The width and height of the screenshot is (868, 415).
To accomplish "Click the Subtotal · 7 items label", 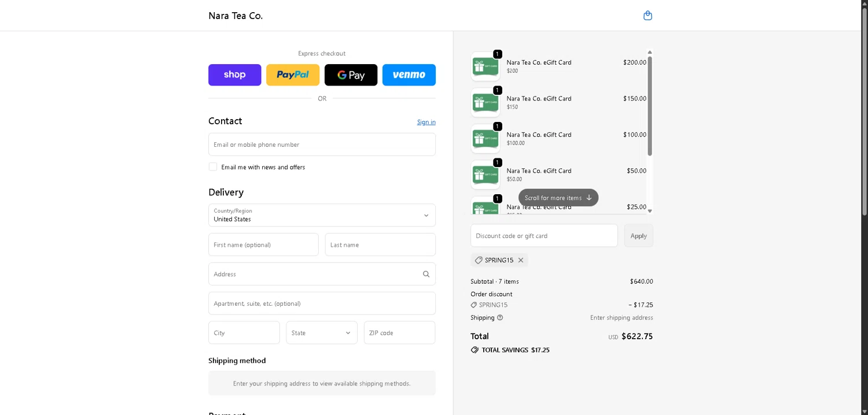I will coord(495,281).
